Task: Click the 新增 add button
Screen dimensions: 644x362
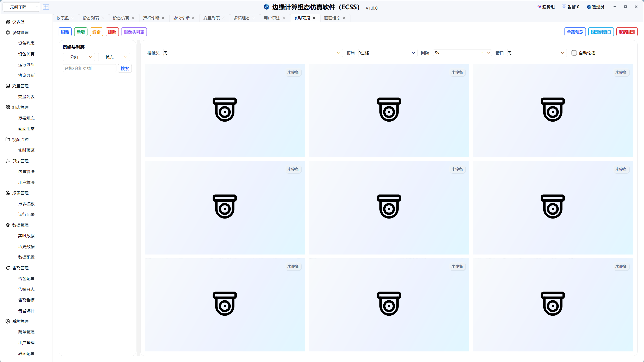Action: tap(81, 32)
